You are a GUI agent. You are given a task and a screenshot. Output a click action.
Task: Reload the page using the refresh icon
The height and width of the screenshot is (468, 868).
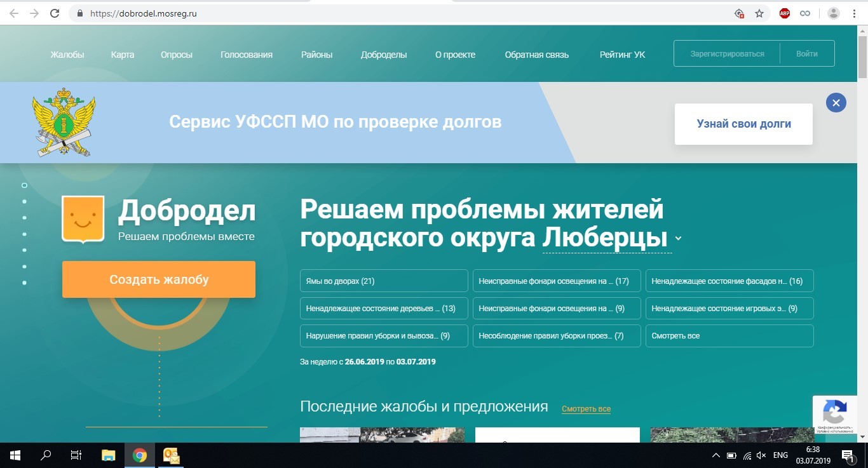click(x=55, y=13)
